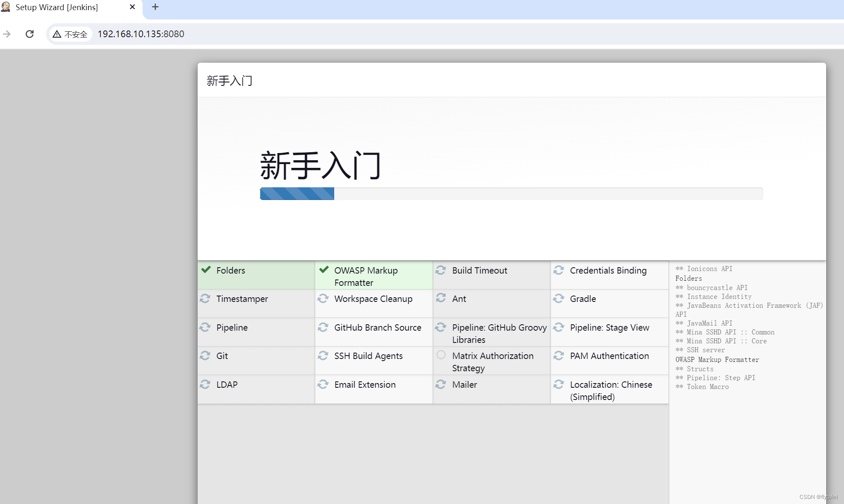Viewport: 844px width, 504px height.
Task: Click the sync icon beside Credentials Binding
Action: tap(558, 270)
